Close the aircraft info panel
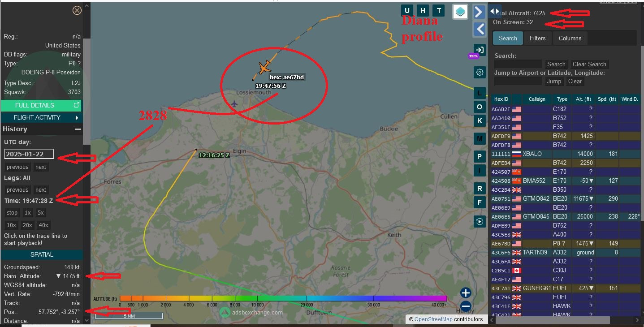Image resolution: width=644 pixels, height=327 pixels. 77,10
